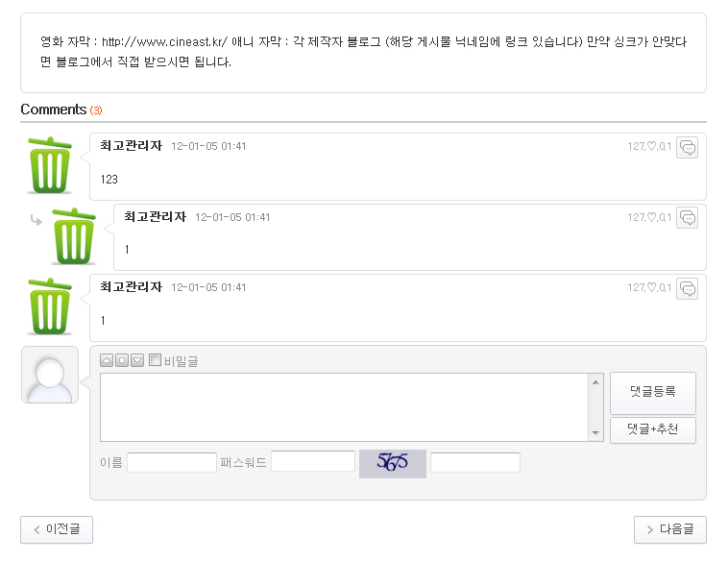Click the 이름 name input field
Viewport: 728px width, 562px height.
click(x=172, y=463)
